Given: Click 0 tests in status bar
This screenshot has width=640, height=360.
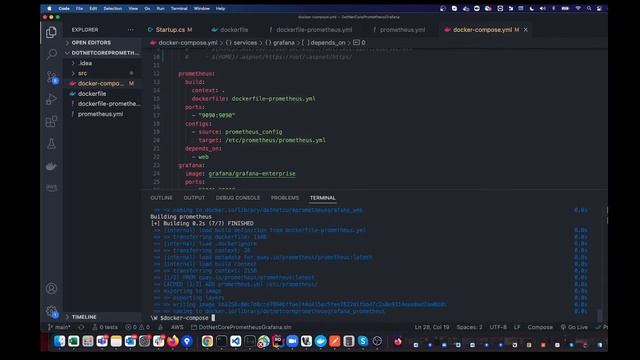Looking at the screenshot, I should (105, 327).
